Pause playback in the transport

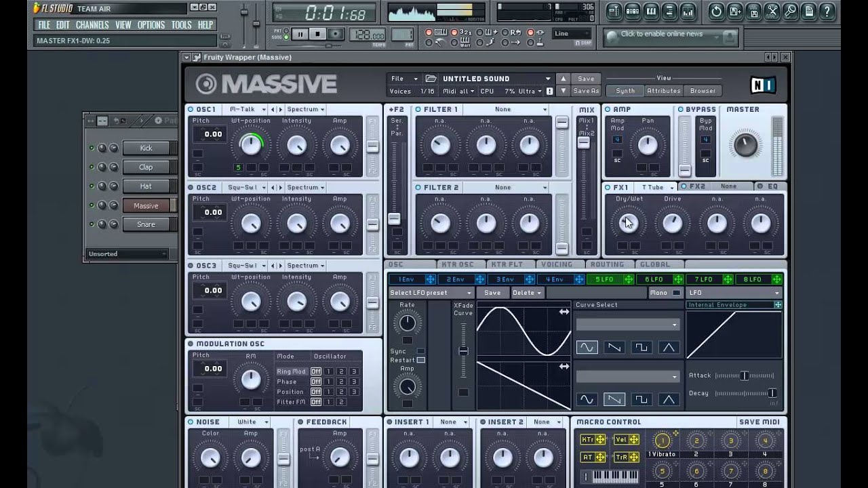tap(300, 34)
